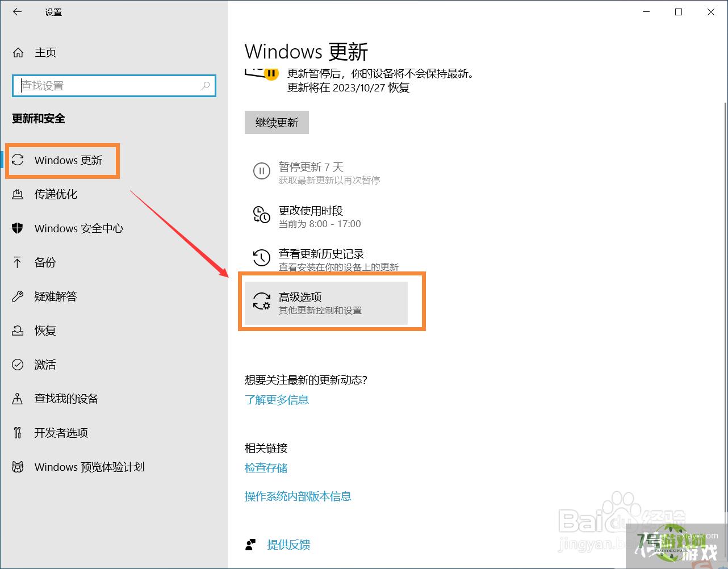728x569 pixels.
Task: Click the Windows 更新 sync icon in sidebar
Action: 18,160
